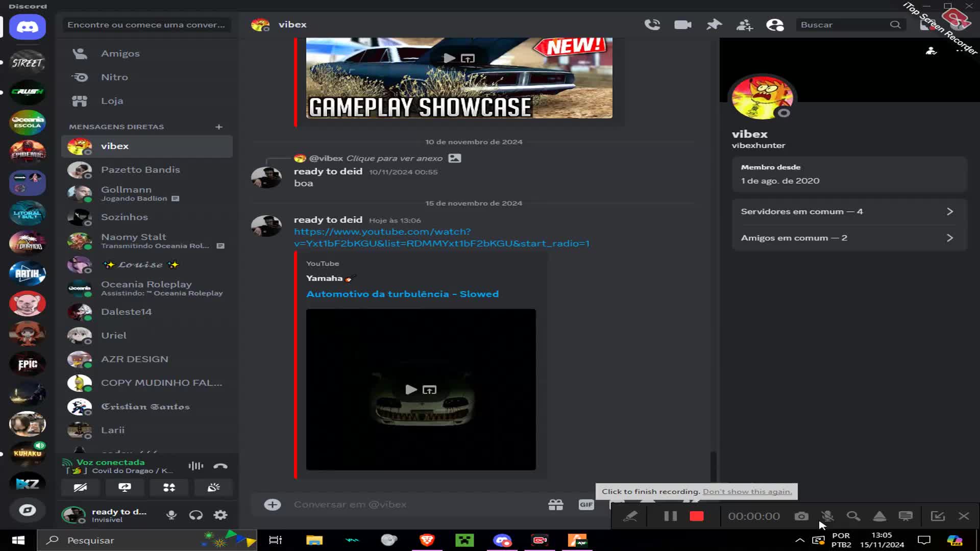Disconnect from the voice channel

[220, 466]
